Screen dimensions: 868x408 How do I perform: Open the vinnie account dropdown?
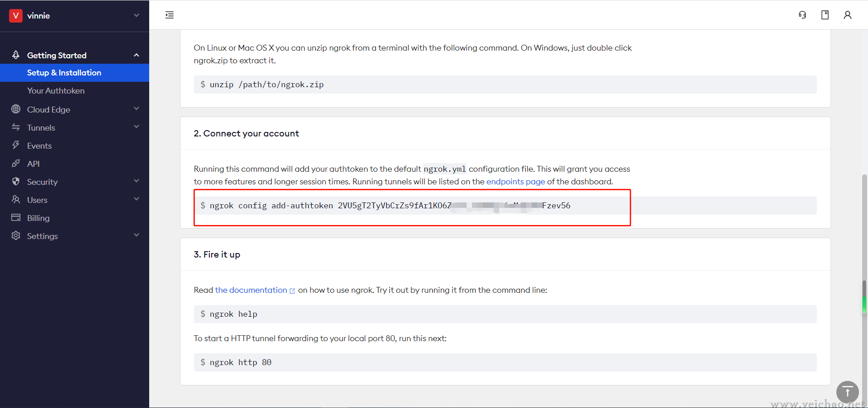coord(137,15)
